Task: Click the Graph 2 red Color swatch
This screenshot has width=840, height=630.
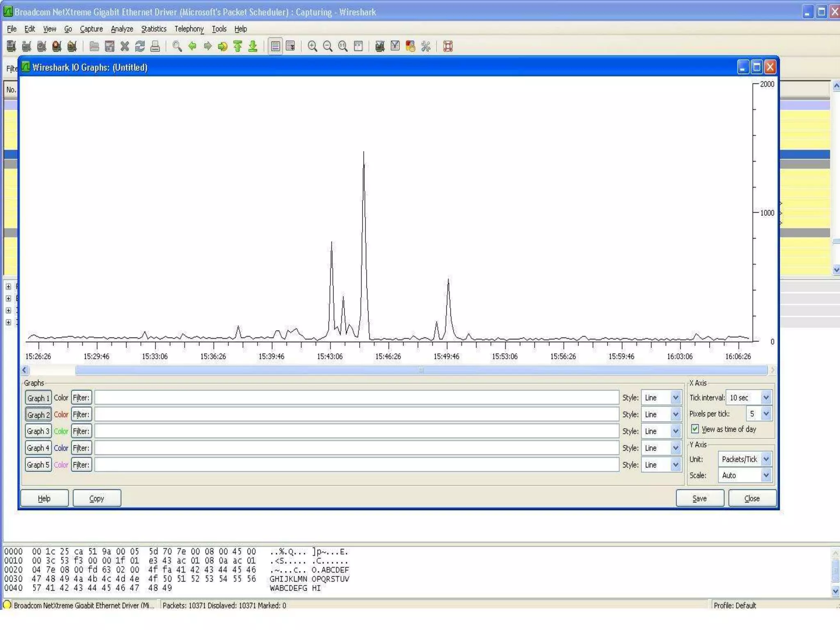Action: pyautogui.click(x=61, y=415)
